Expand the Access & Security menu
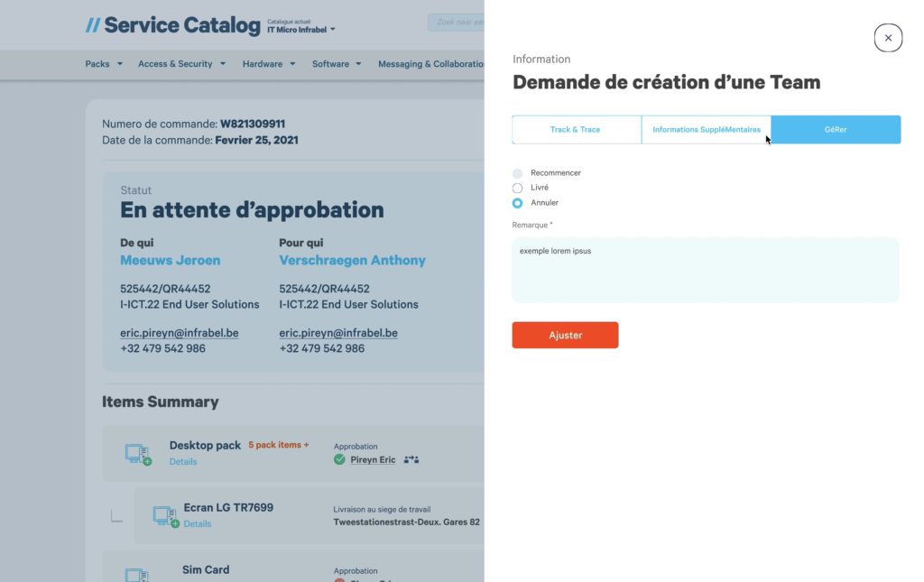This screenshot has height=582, width=924. pyautogui.click(x=181, y=64)
